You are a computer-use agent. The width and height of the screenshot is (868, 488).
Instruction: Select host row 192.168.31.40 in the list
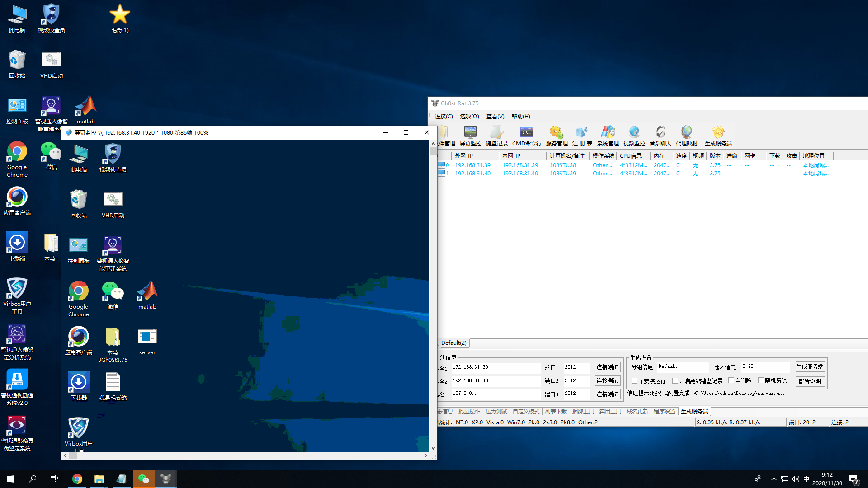click(472, 174)
